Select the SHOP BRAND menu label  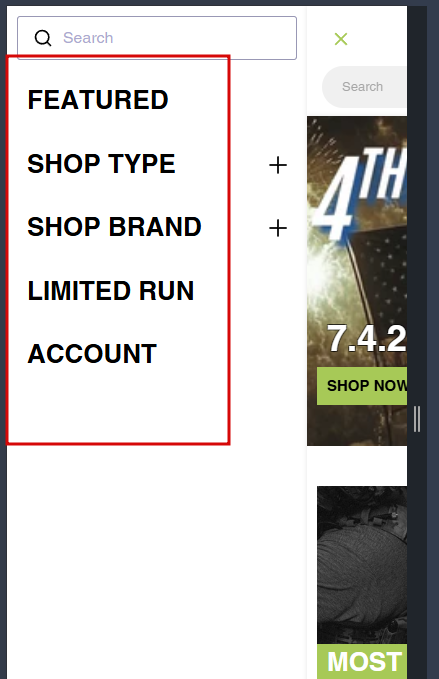tap(114, 227)
